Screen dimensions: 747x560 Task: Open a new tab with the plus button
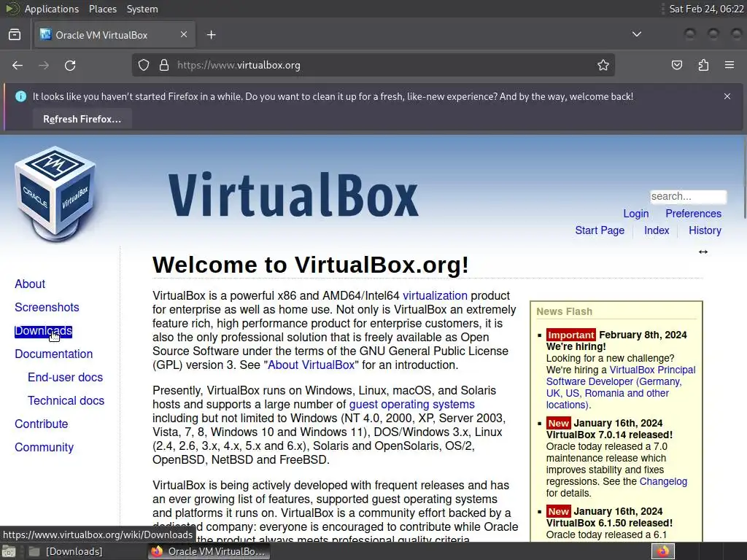click(211, 35)
